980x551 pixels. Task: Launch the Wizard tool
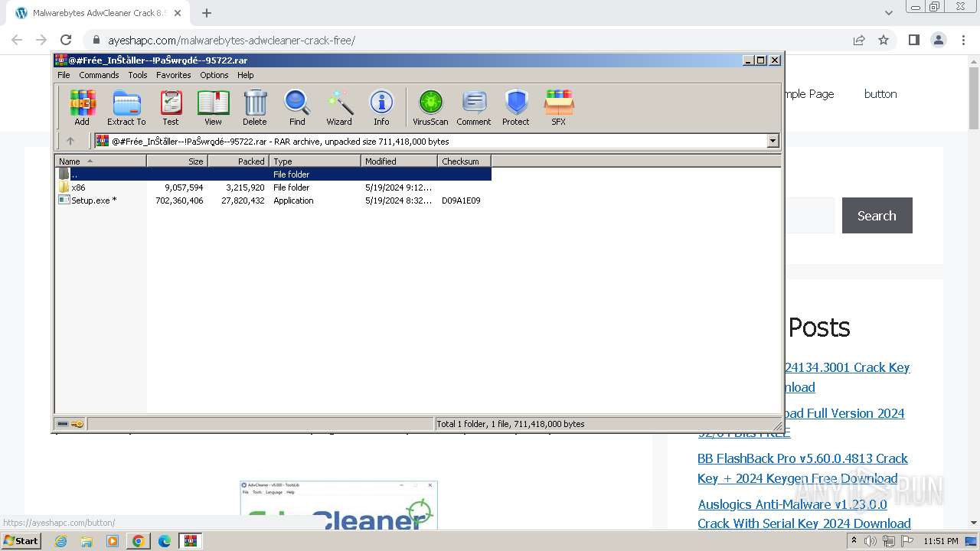pos(339,107)
